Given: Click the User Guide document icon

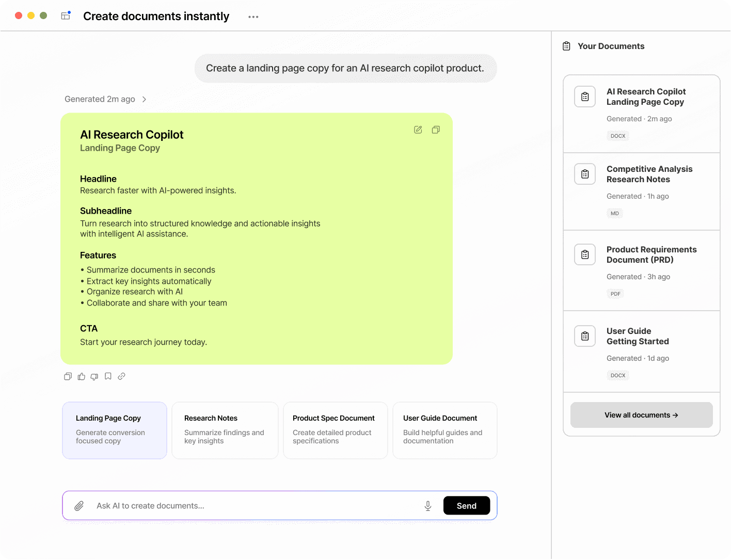Looking at the screenshot, I should 585,336.
